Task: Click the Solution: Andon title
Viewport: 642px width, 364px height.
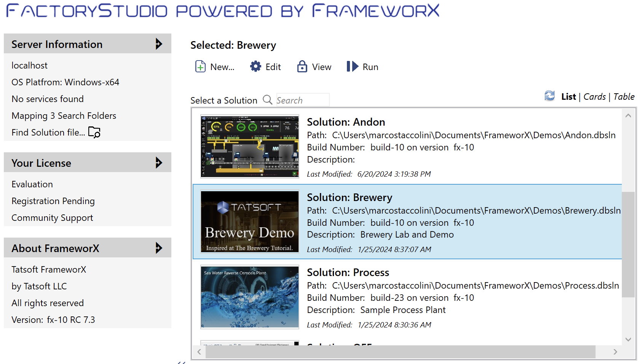Action: click(x=346, y=122)
